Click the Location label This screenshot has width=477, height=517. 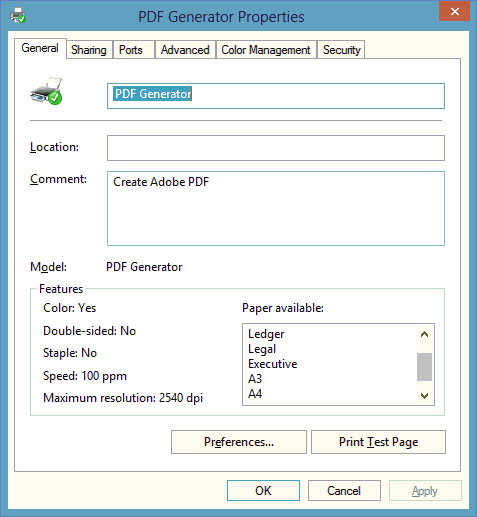(54, 147)
